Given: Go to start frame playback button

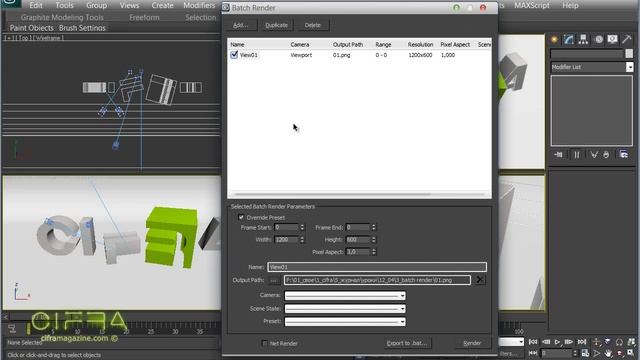Looking at the screenshot, I should coord(533,342).
